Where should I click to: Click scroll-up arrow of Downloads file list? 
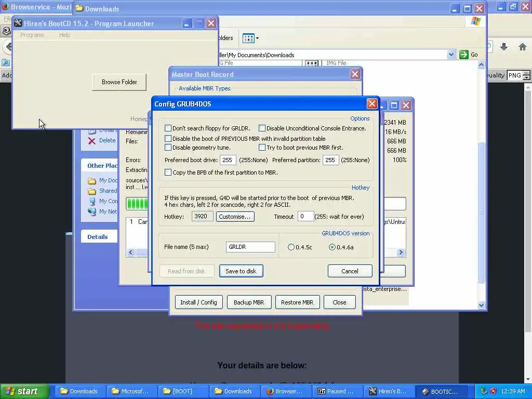coord(481,64)
